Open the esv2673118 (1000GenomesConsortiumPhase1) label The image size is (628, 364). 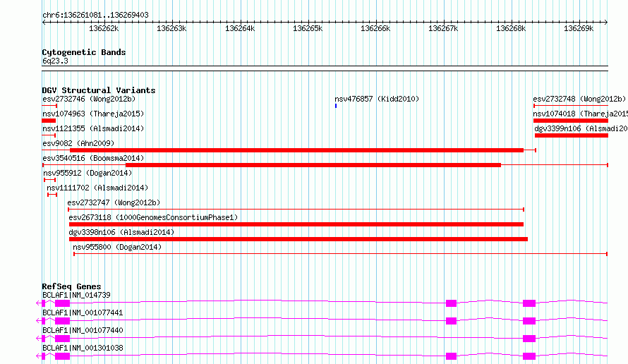pos(153,217)
